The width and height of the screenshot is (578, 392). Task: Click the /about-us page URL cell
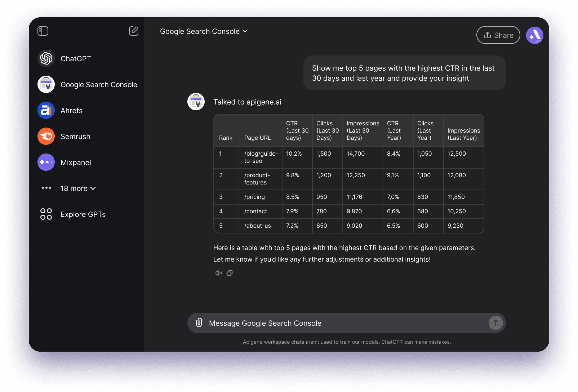(261, 226)
